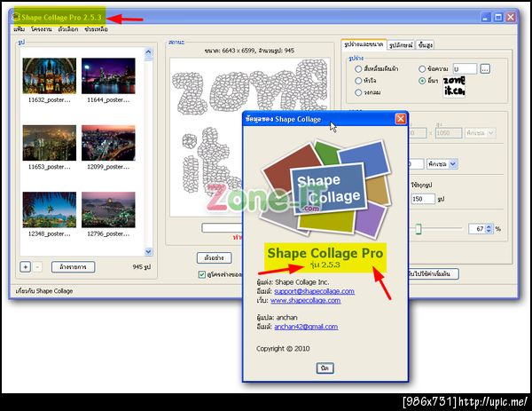Viewport: 532px width, 411px height.
Task: Switch to the third (advanced) settings tab
Action: coord(425,45)
